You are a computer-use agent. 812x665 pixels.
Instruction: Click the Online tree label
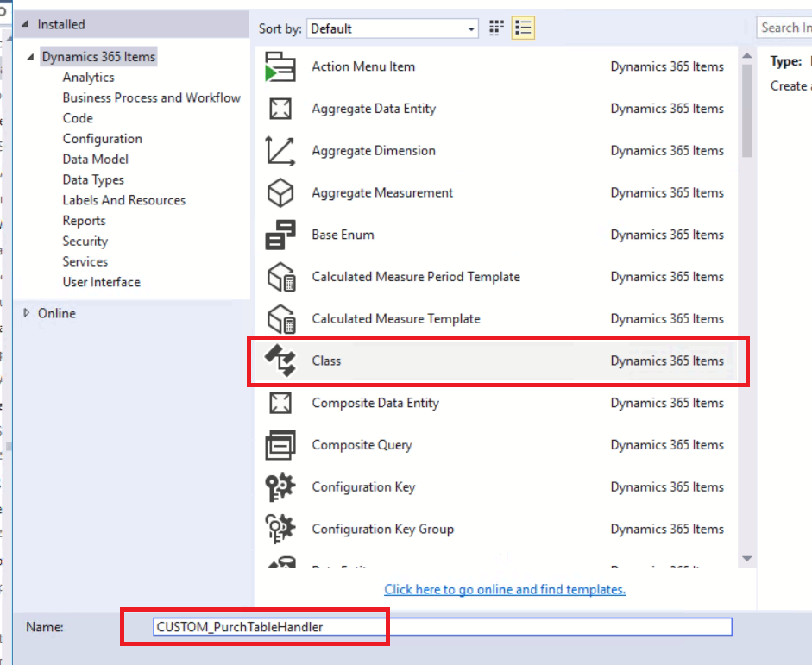56,313
